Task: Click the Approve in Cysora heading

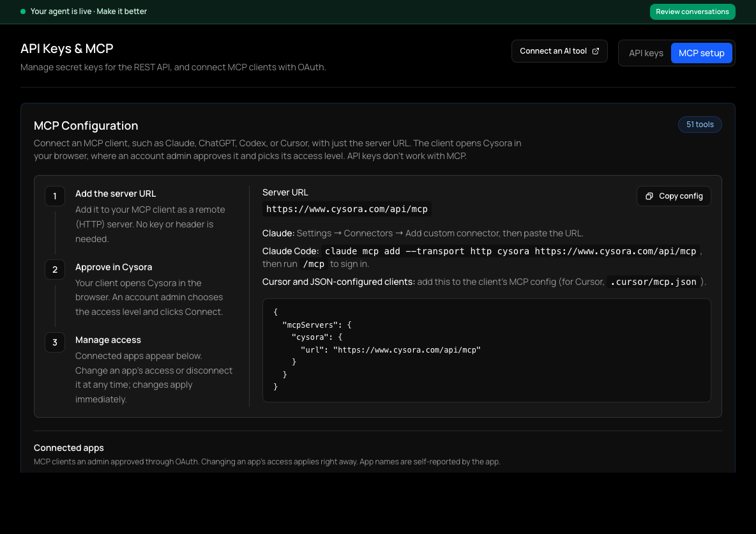Action: (114, 267)
